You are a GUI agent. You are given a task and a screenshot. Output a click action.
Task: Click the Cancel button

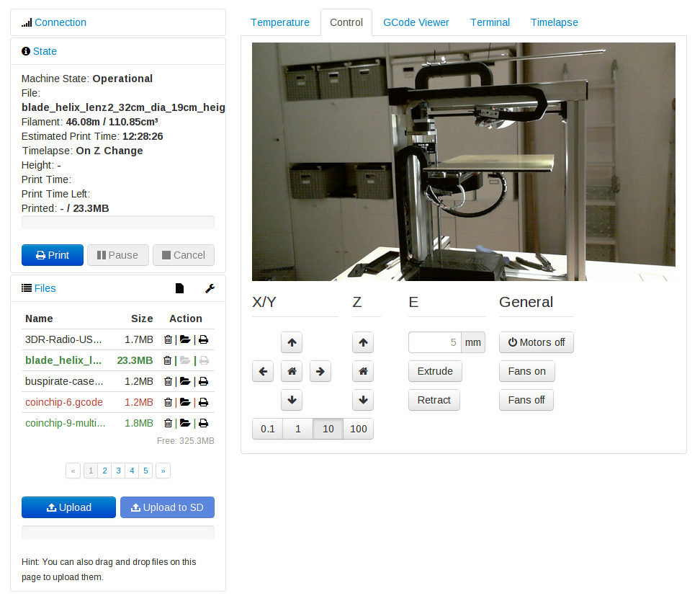coord(184,255)
